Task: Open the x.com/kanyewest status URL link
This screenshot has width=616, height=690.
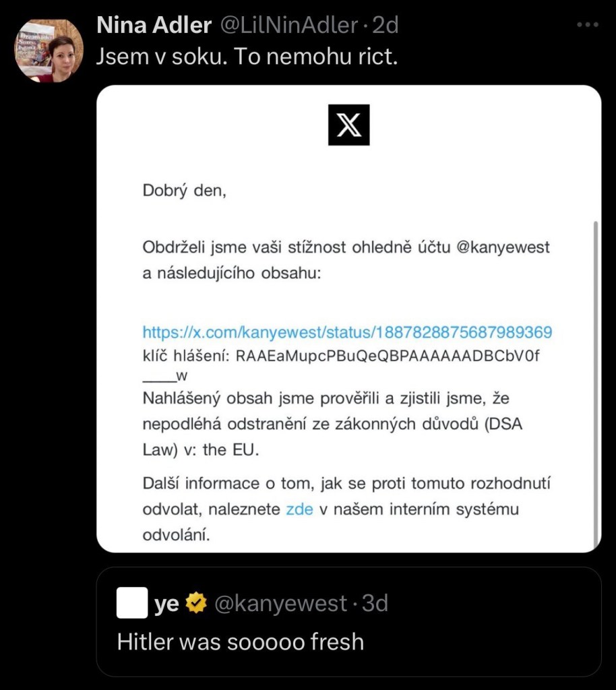Action: (x=347, y=332)
